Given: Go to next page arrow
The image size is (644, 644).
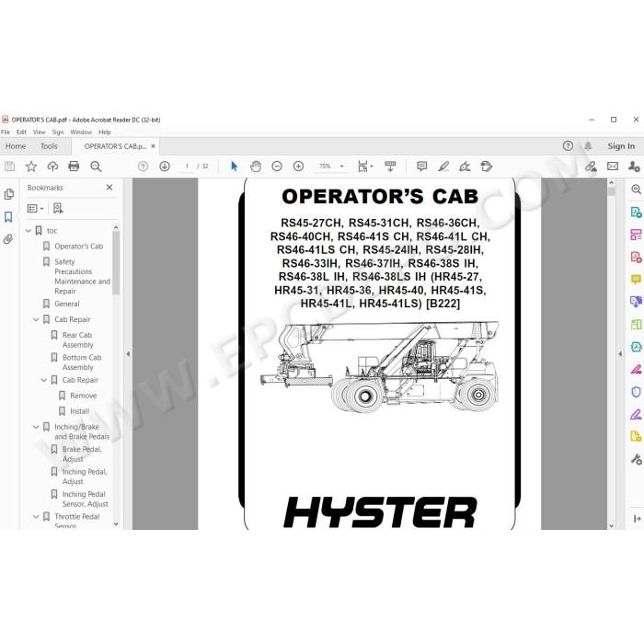Looking at the screenshot, I should click(165, 167).
